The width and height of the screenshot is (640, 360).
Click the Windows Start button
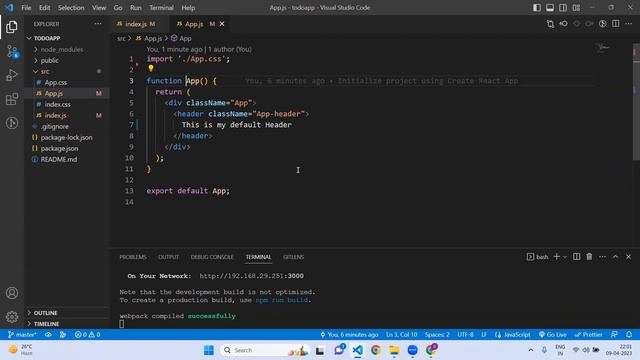(209, 350)
